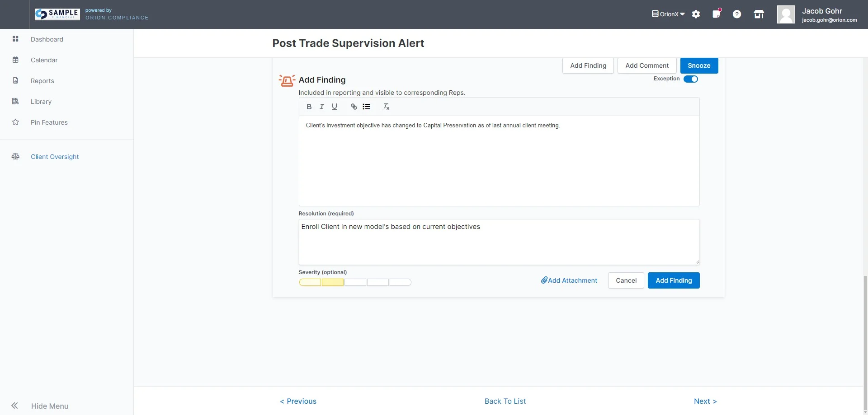Set severity to the fourth level segment
This screenshot has height=415, width=868.
click(x=378, y=283)
